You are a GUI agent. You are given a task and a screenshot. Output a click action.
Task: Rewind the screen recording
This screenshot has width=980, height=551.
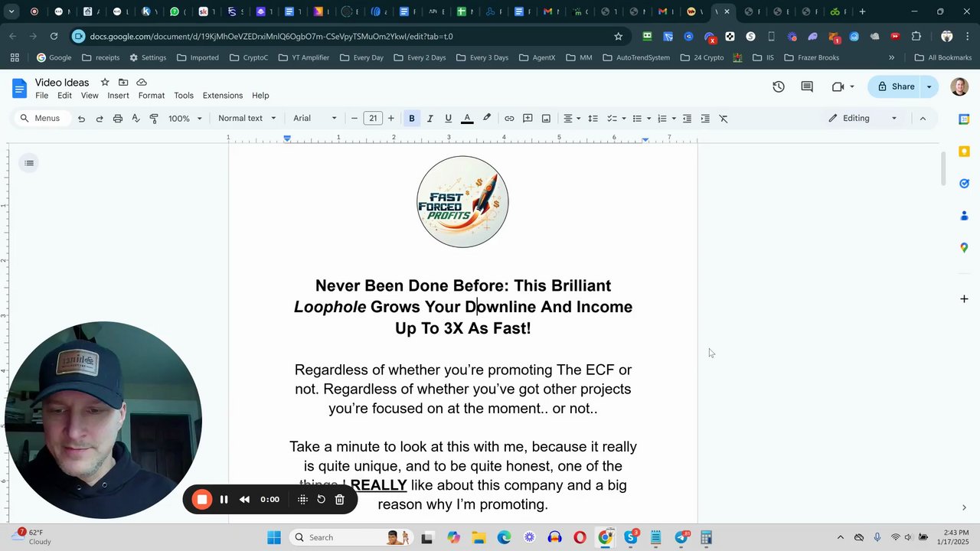(x=244, y=500)
